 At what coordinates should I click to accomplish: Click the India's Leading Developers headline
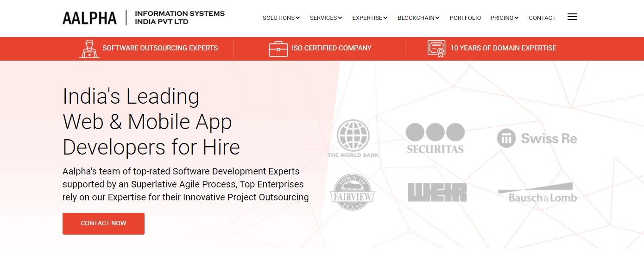151,122
